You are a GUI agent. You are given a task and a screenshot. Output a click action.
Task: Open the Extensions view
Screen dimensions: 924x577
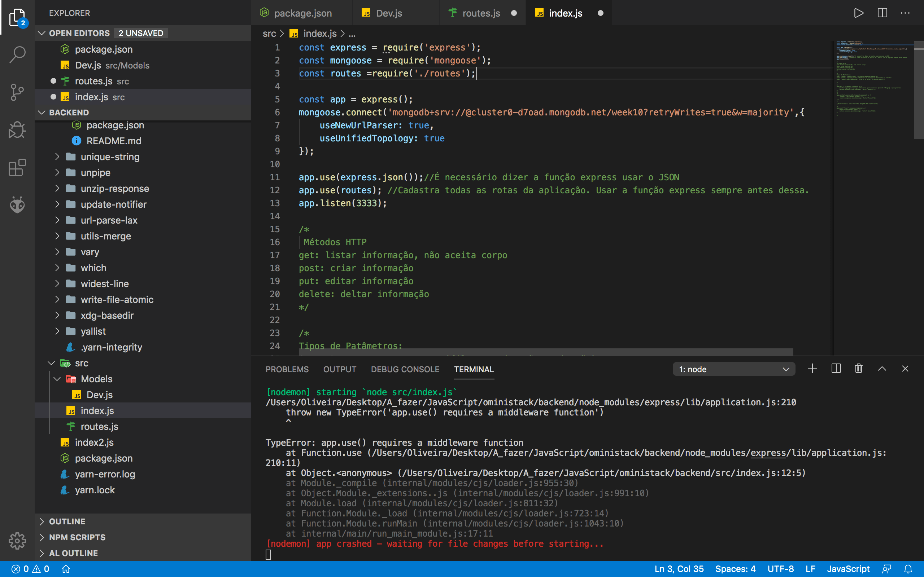point(17,168)
